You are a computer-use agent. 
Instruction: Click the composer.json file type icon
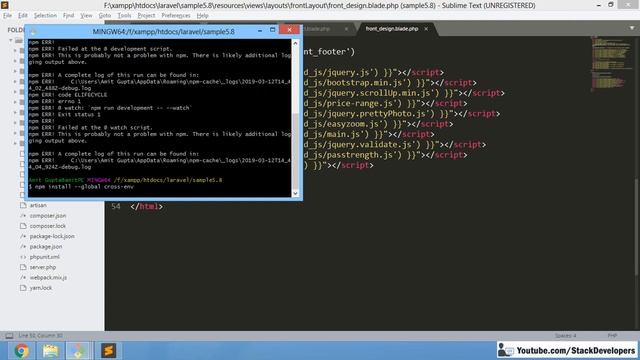pos(23,216)
